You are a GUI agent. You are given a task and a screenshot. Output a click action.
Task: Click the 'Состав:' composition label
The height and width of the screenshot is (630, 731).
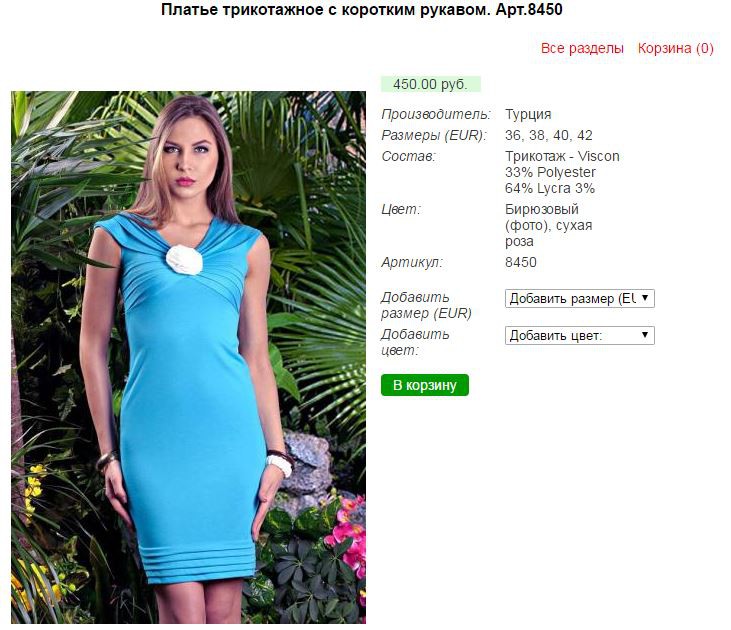click(408, 156)
